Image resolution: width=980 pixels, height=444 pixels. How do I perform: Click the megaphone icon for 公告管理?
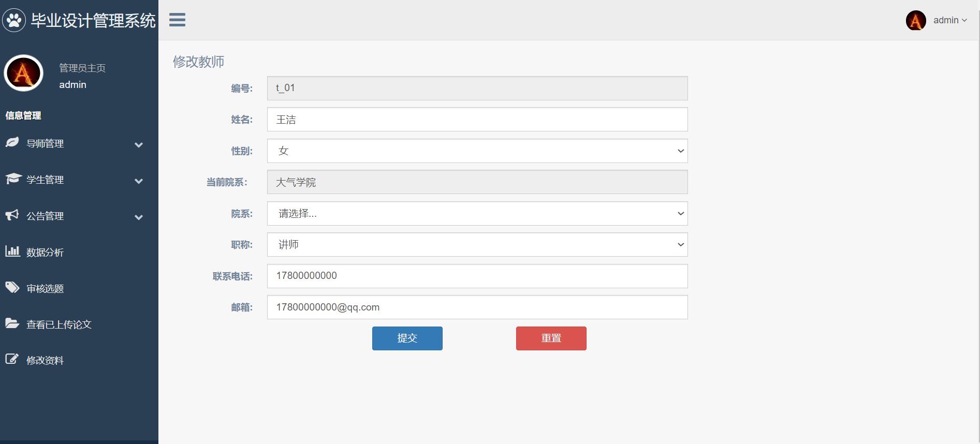click(12, 215)
